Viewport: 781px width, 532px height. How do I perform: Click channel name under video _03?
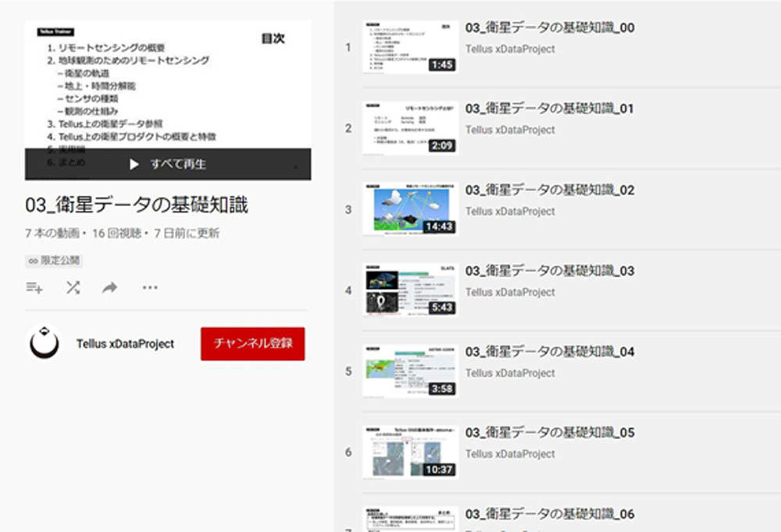510,292
